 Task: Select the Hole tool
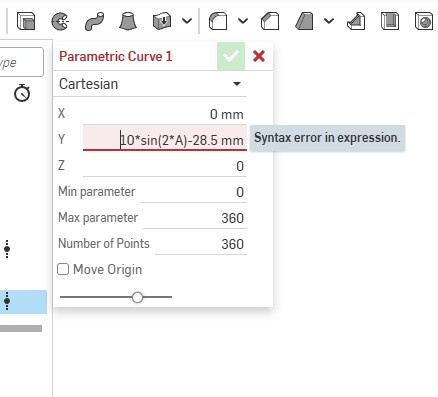coord(424,21)
